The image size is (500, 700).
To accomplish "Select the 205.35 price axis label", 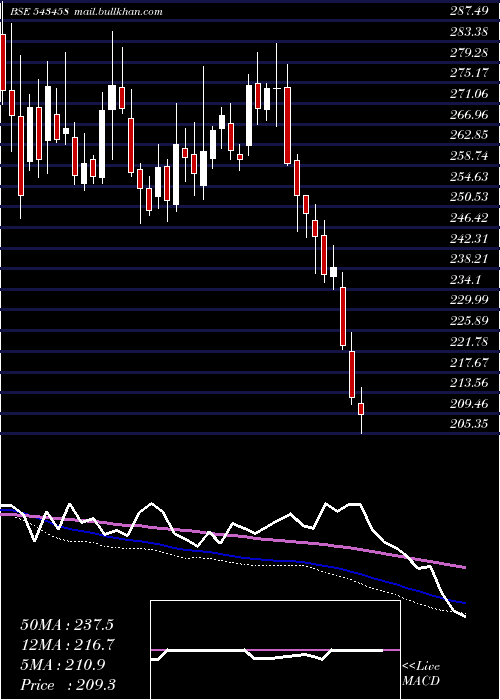I will pyautogui.click(x=469, y=424).
